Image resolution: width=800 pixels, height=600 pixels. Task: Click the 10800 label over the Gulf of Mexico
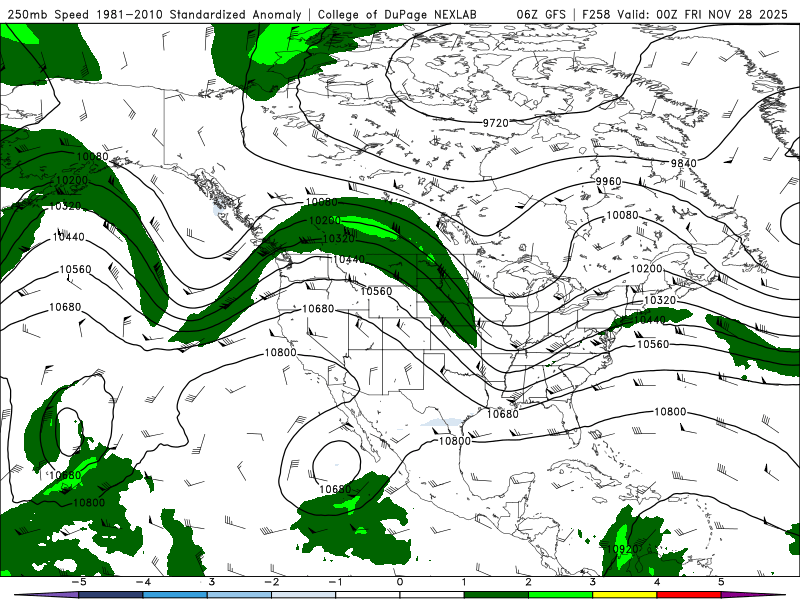(x=455, y=441)
